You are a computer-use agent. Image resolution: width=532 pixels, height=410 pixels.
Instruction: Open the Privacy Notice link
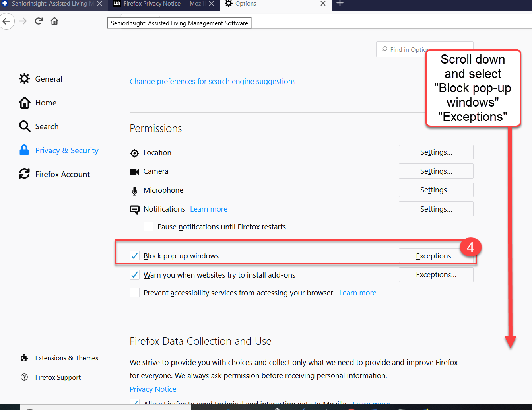click(x=153, y=389)
